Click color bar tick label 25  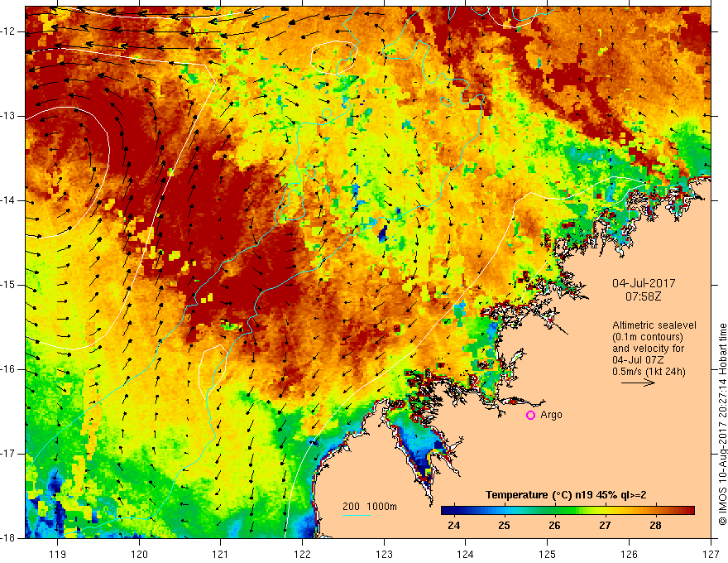pos(504,526)
